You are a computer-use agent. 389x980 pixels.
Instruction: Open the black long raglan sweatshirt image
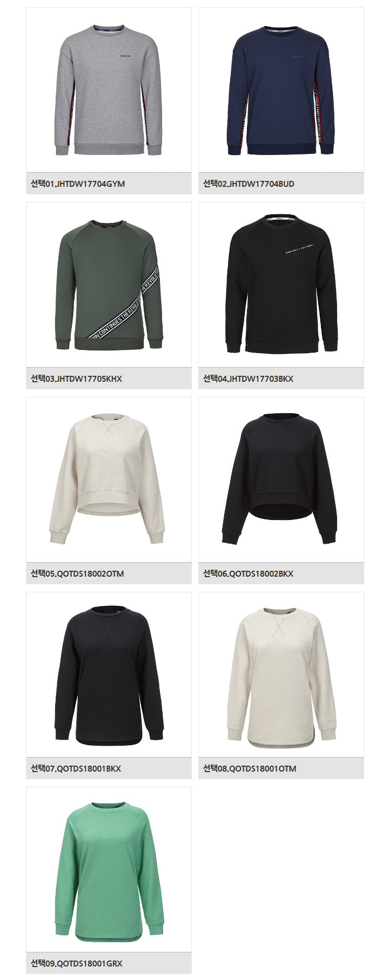point(109,674)
